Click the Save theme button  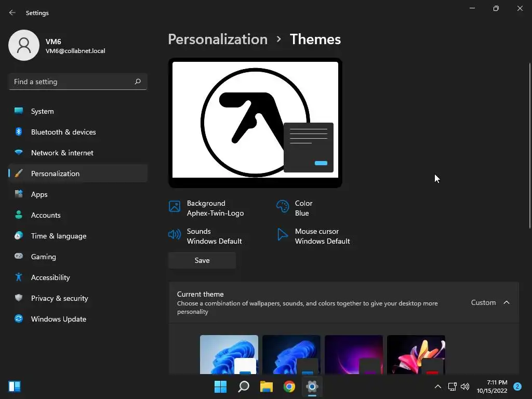(202, 260)
